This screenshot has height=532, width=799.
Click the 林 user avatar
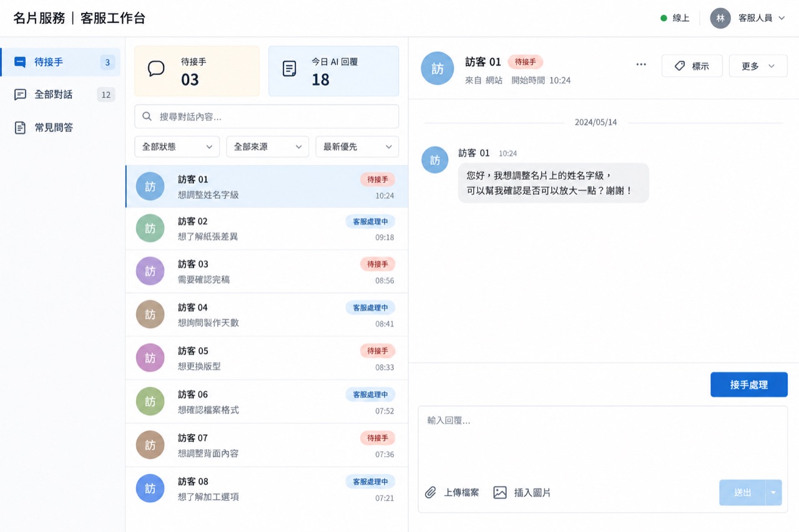(x=720, y=18)
